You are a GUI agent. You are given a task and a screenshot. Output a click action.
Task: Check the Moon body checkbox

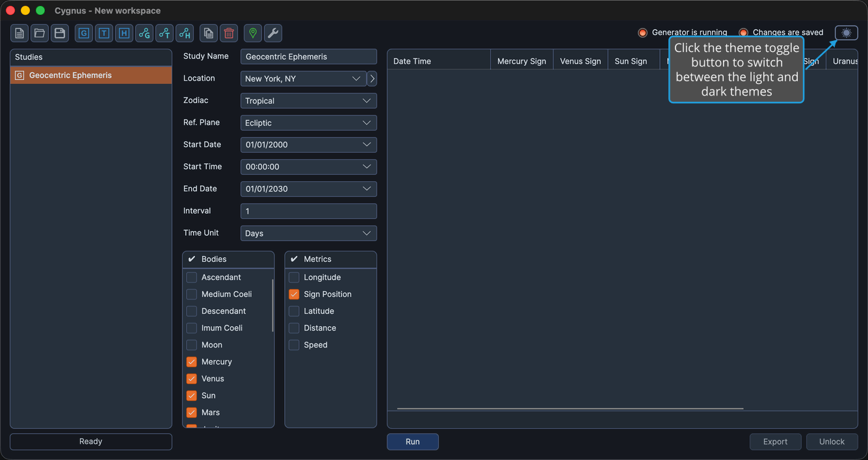(192, 345)
